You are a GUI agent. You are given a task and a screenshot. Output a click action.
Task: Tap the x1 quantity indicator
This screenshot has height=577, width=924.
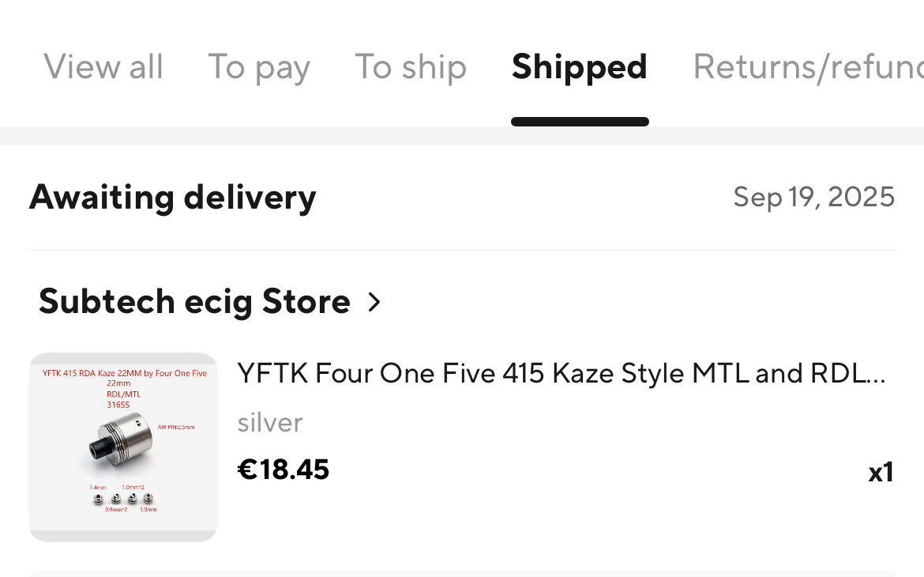881,473
